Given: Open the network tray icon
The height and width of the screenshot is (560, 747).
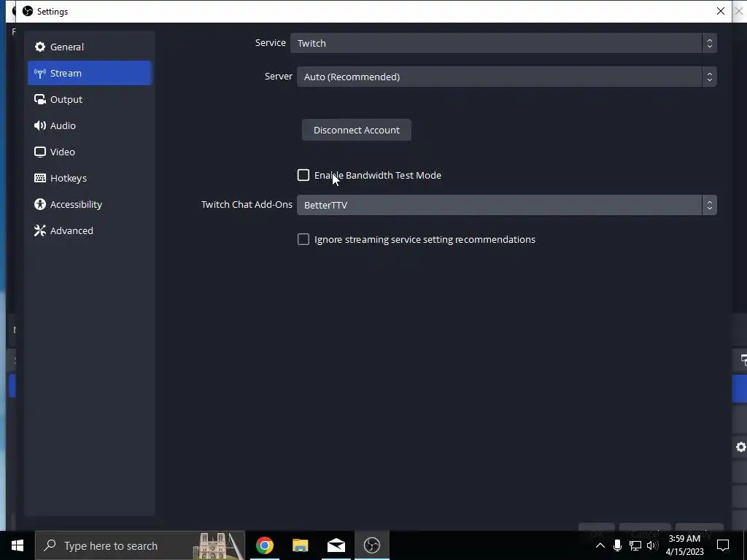Looking at the screenshot, I should point(635,545).
